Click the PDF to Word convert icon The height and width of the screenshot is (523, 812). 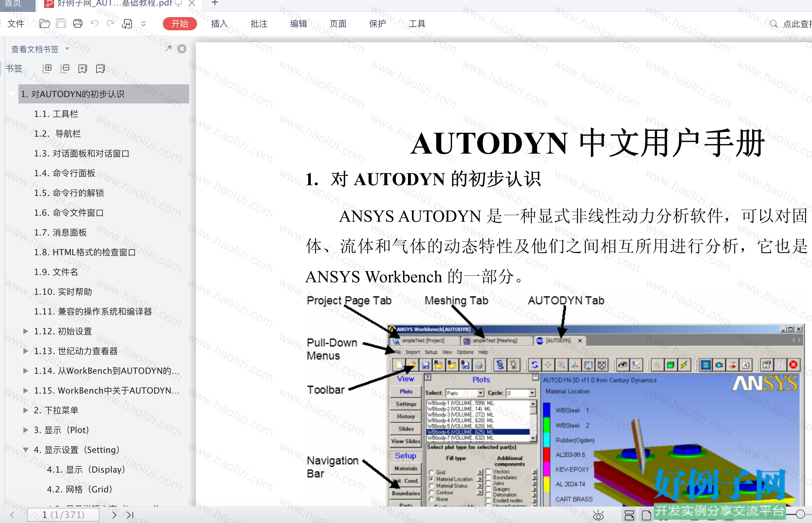(x=127, y=23)
